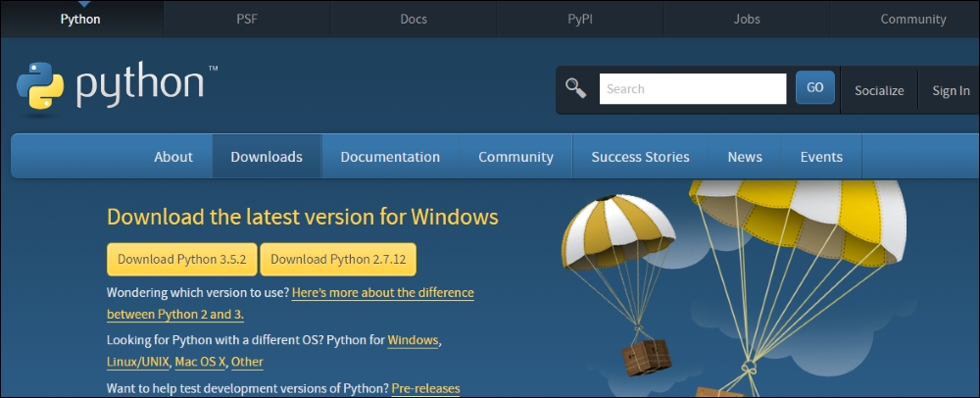This screenshot has width=980, height=398.
Task: Follow the Other OS link
Action: [248, 362]
